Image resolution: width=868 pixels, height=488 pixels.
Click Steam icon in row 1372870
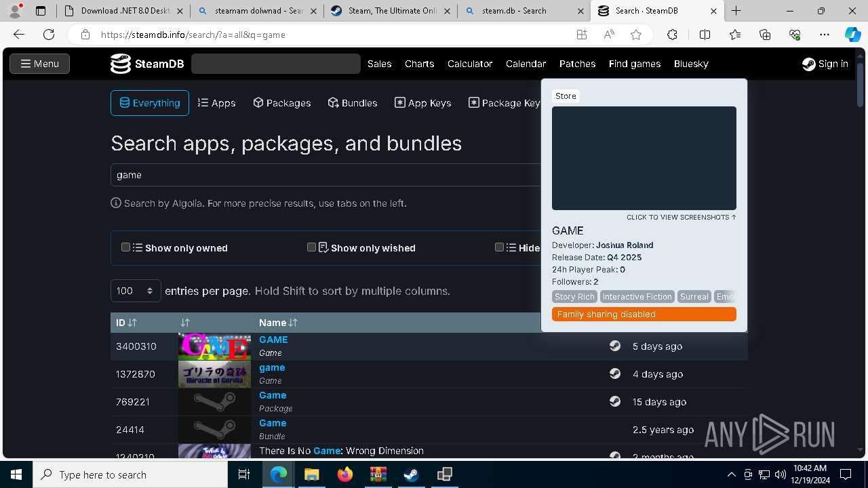615,373
